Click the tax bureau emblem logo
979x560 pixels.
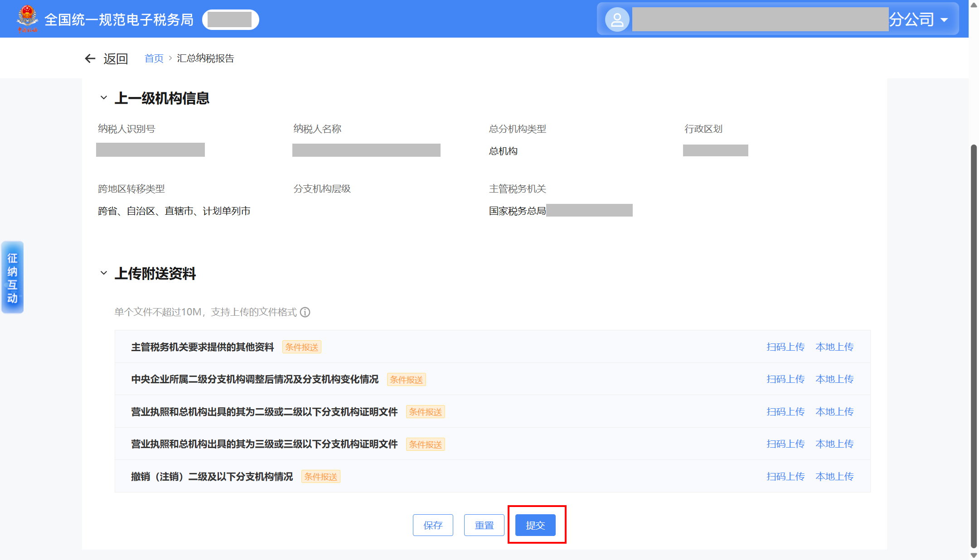(27, 19)
